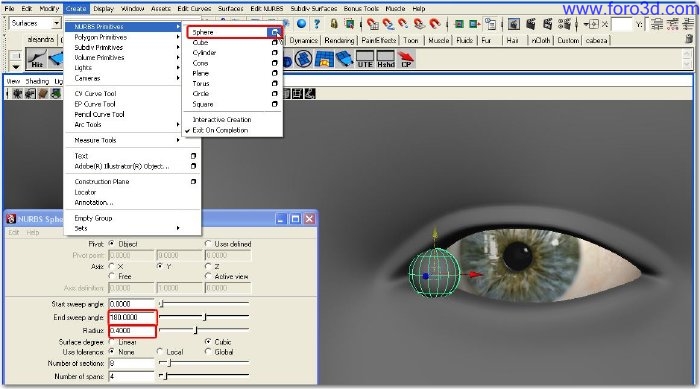Adjust the End sweep angle slider
The height and width of the screenshot is (389, 700).
(204, 317)
